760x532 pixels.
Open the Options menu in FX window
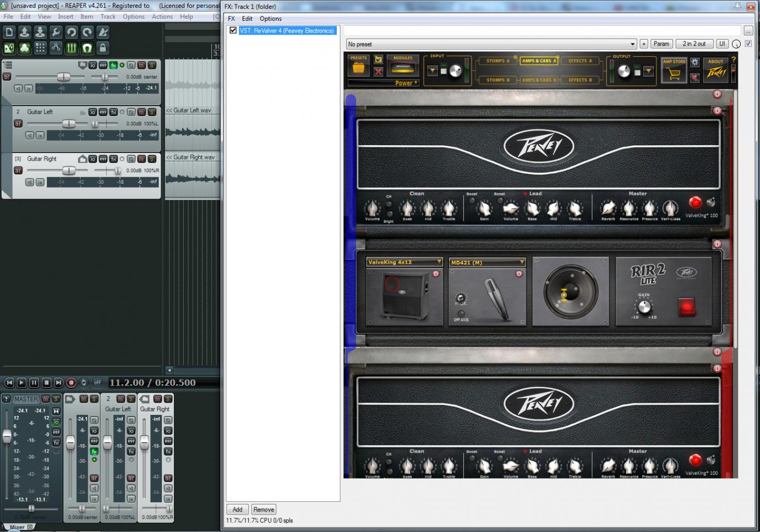click(271, 19)
